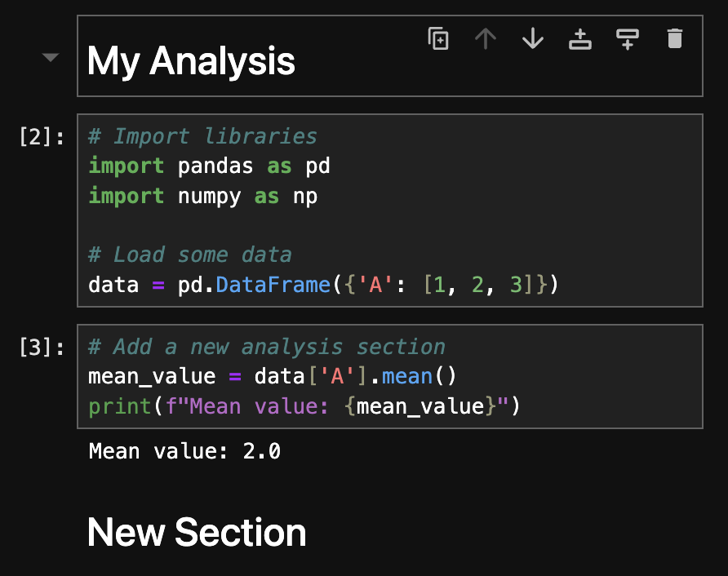The width and height of the screenshot is (728, 576).
Task: Click the duplicate cell icon
Action: pyautogui.click(x=438, y=38)
